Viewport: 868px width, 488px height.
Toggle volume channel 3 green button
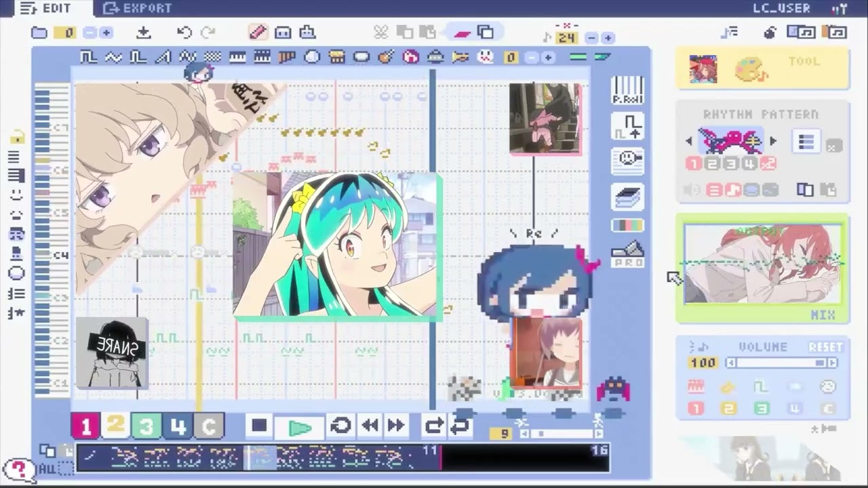tap(762, 409)
